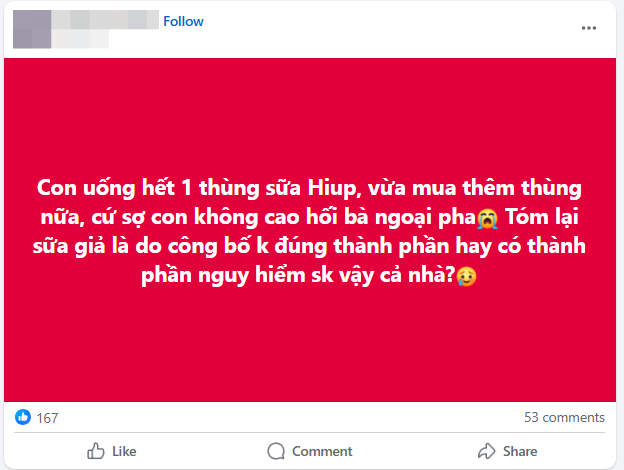Viewport: 624px width, 470px height.
Task: Click the Share arrow icon
Action: tap(487, 451)
